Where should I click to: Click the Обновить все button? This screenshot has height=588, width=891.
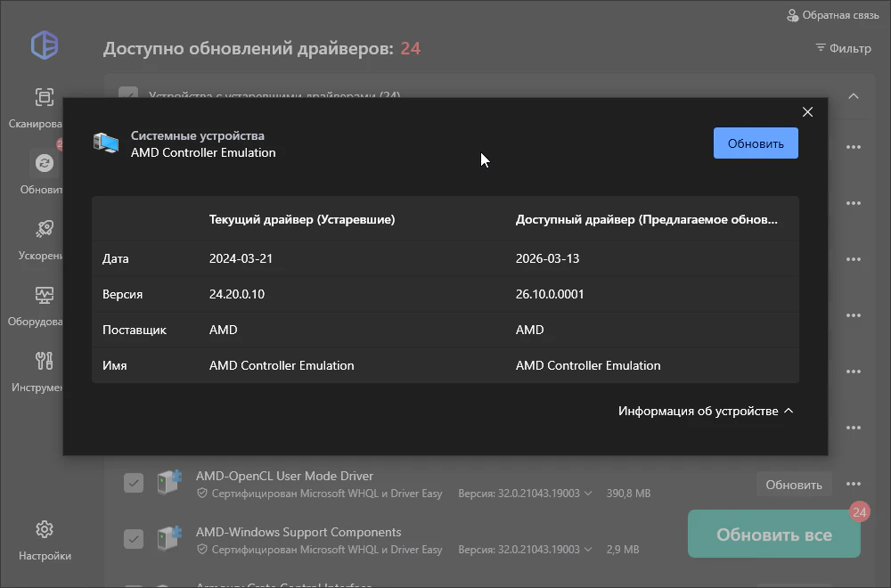(774, 535)
